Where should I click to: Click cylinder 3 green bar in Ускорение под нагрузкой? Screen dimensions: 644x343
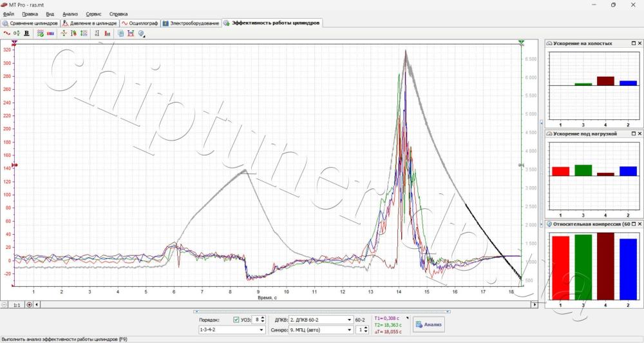coord(583,170)
